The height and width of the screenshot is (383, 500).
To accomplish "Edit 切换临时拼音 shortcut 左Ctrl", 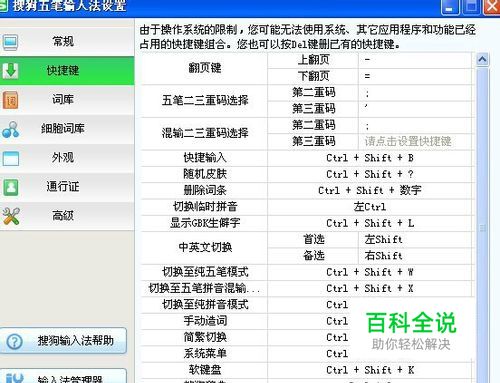I will [370, 207].
